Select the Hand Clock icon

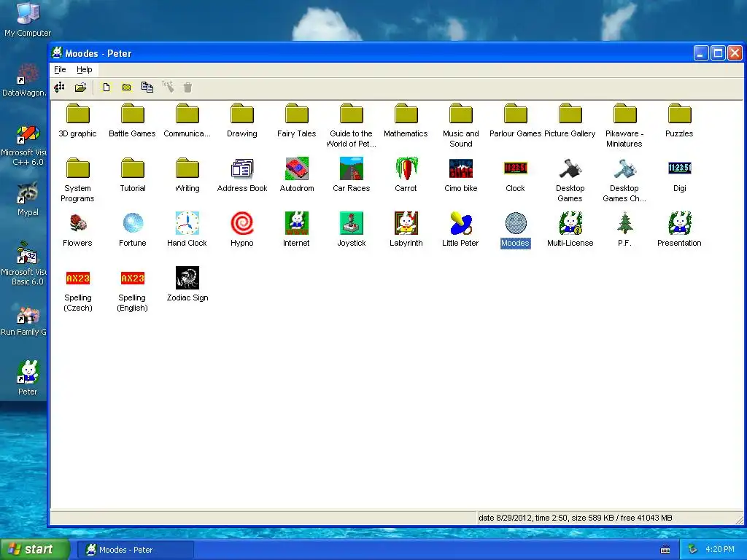(x=187, y=223)
